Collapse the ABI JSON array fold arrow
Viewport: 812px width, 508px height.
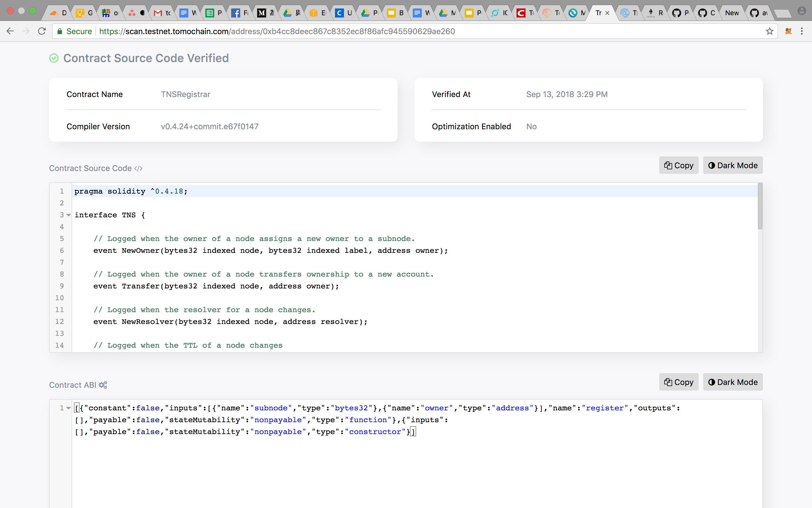pyautogui.click(x=69, y=408)
